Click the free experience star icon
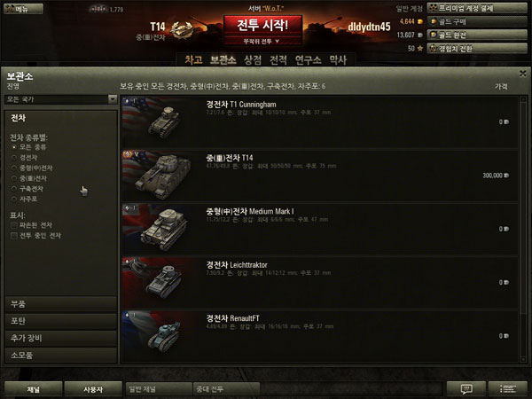This screenshot has width=532, height=399. click(420, 49)
